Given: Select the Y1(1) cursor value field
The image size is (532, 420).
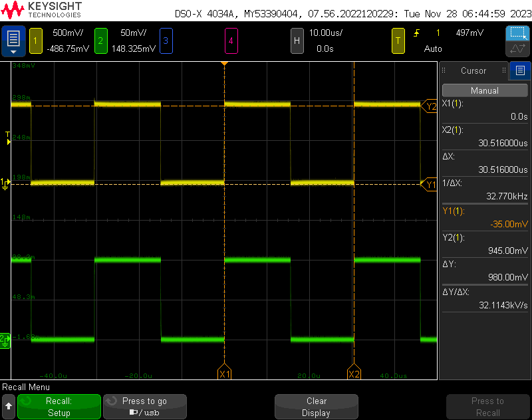Looking at the screenshot, I should (485, 217).
